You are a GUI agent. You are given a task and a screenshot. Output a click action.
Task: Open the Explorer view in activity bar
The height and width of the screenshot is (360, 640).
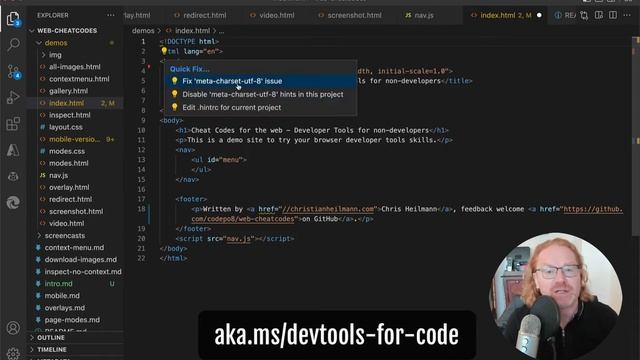[x=13, y=19]
